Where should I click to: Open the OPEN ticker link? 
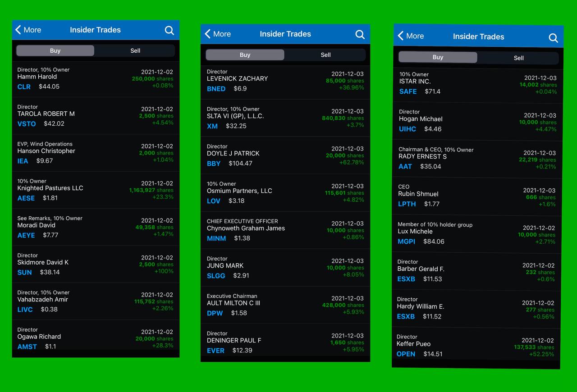[406, 354]
